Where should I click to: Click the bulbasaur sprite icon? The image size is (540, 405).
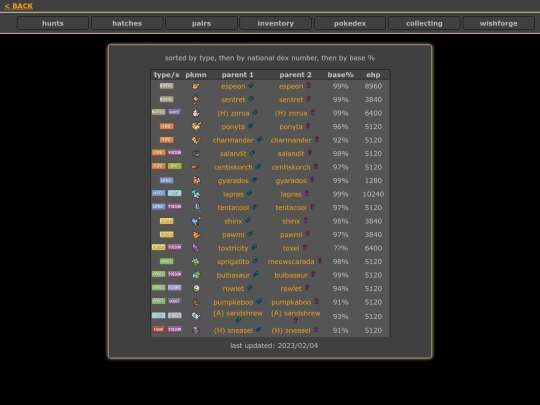[x=196, y=275]
